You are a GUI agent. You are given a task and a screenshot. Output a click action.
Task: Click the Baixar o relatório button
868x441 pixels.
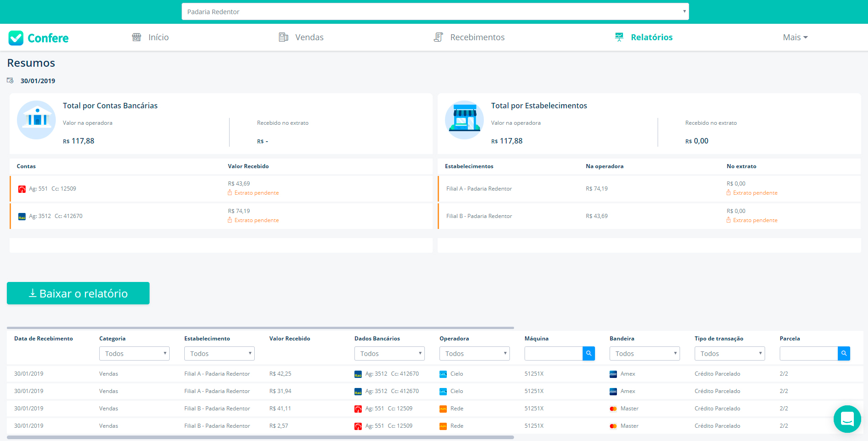(x=78, y=293)
